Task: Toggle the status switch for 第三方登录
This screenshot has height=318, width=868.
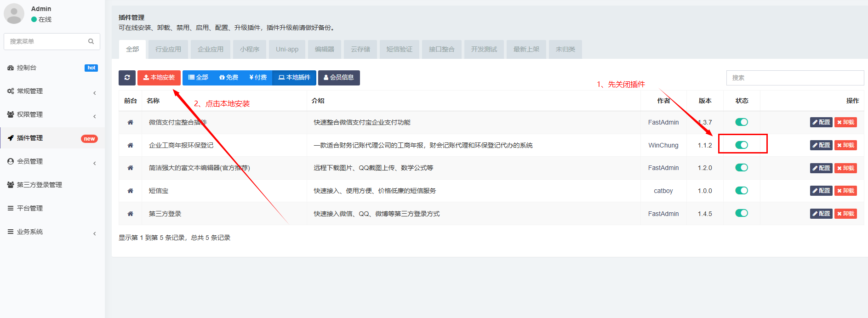Action: pos(742,213)
